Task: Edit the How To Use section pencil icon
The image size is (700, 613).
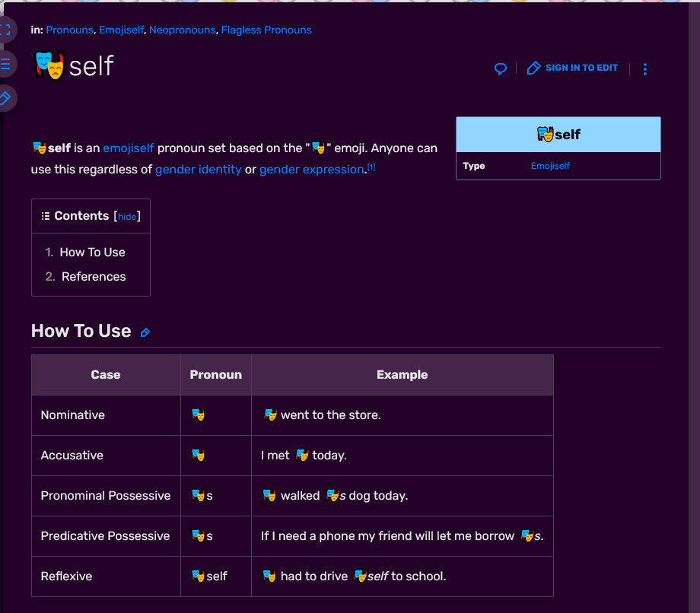Action: point(145,332)
